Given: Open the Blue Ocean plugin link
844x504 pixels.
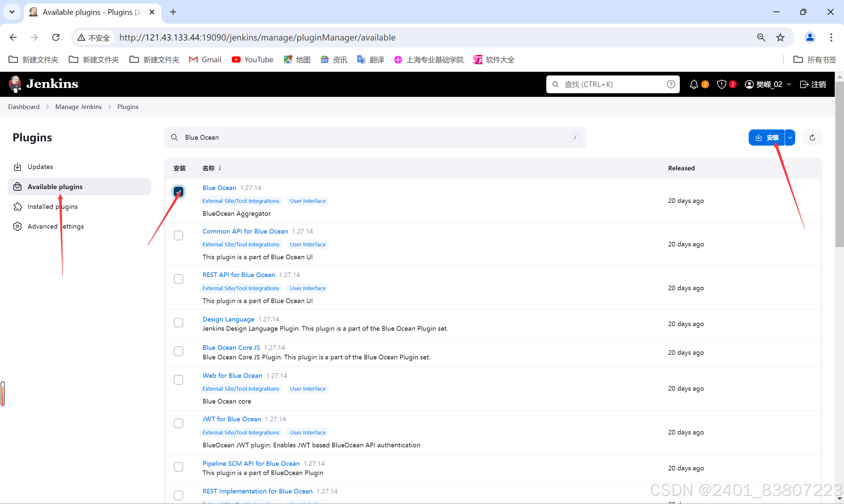Looking at the screenshot, I should (219, 187).
